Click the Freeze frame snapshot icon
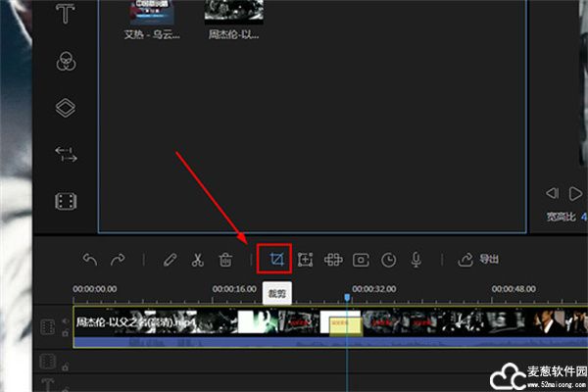Image resolution: width=588 pixels, height=392 pixels. [362, 260]
